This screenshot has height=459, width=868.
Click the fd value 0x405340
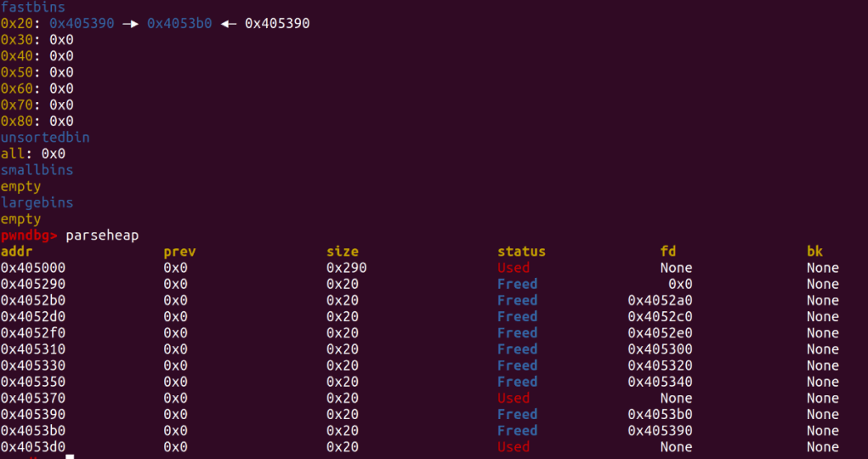pos(660,382)
